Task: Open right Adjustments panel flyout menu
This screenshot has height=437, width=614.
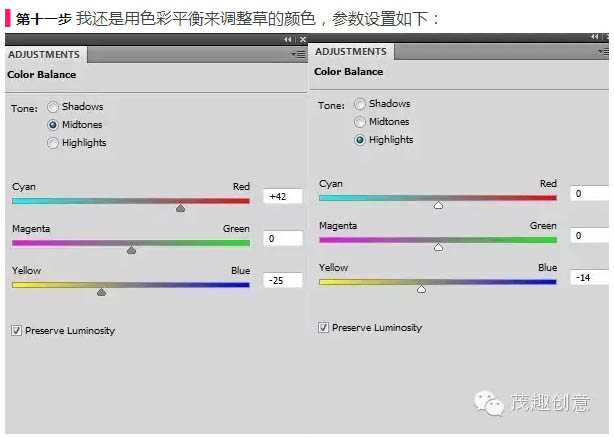Action: coord(603,51)
